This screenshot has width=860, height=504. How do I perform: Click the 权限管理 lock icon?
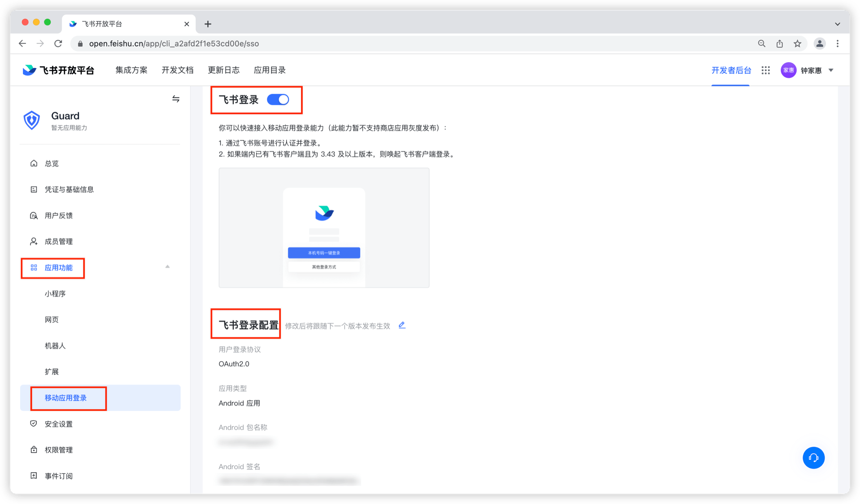coord(34,450)
